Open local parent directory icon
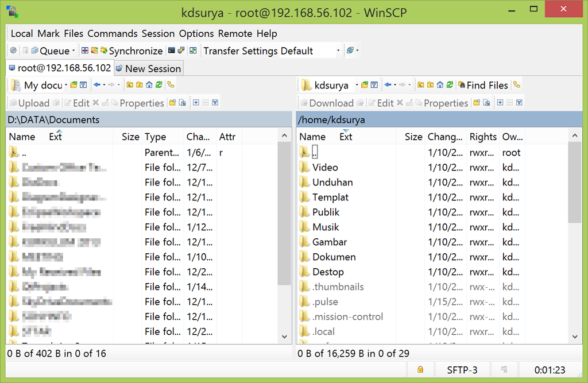The width and height of the screenshot is (588, 383). 130,85
